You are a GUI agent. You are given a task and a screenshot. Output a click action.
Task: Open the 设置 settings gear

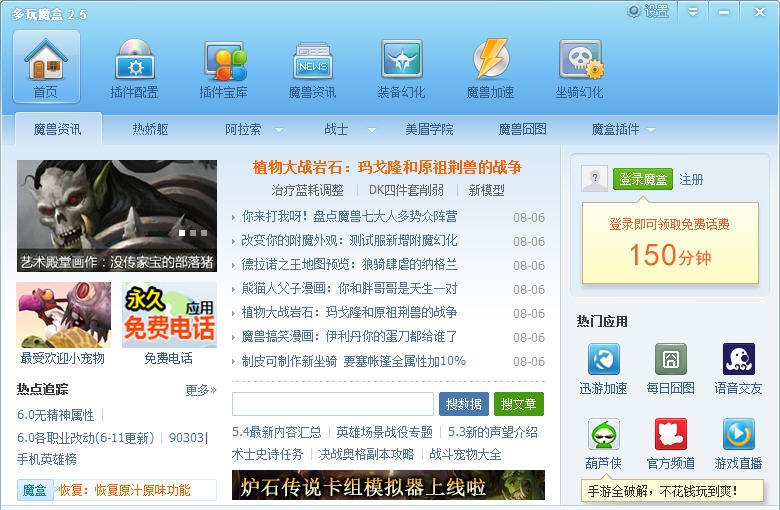pos(648,11)
